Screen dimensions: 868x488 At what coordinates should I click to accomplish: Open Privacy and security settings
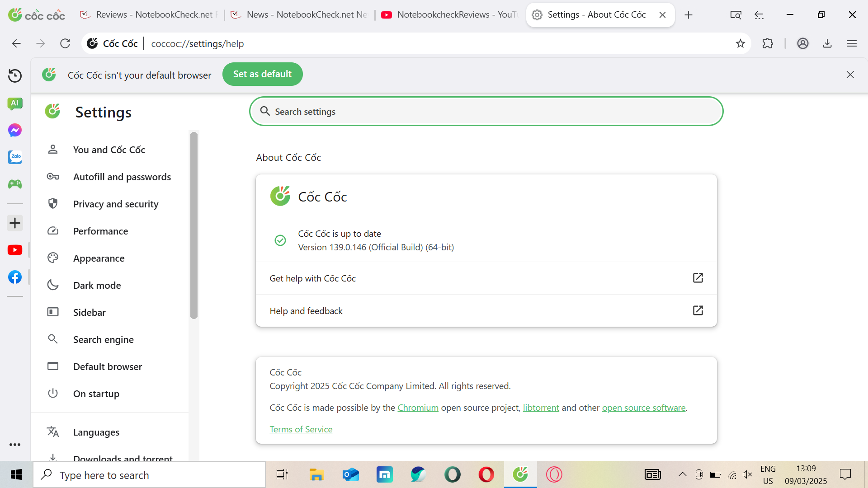pos(109,204)
